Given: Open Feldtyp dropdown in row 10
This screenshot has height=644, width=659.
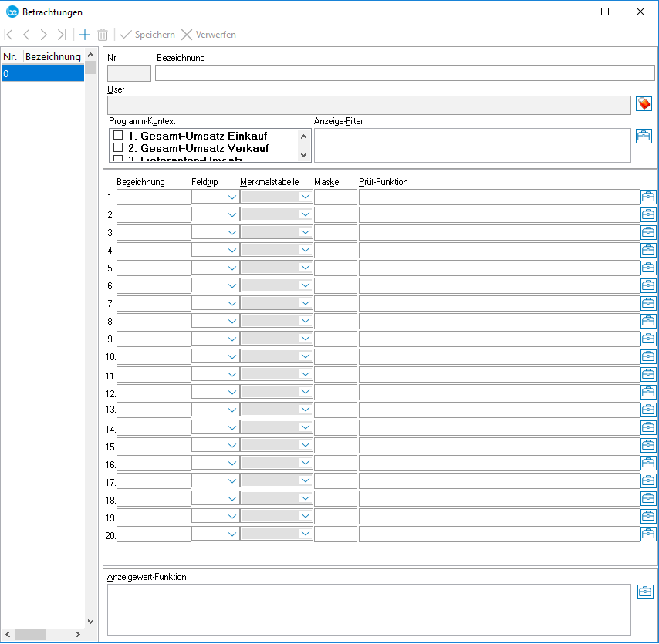Looking at the screenshot, I should [x=231, y=357].
